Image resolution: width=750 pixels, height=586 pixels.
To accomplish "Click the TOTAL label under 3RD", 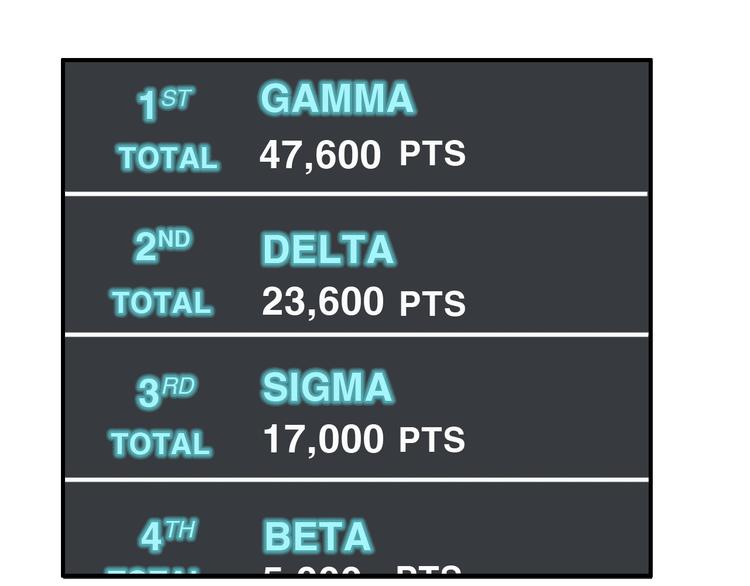I will click(160, 443).
